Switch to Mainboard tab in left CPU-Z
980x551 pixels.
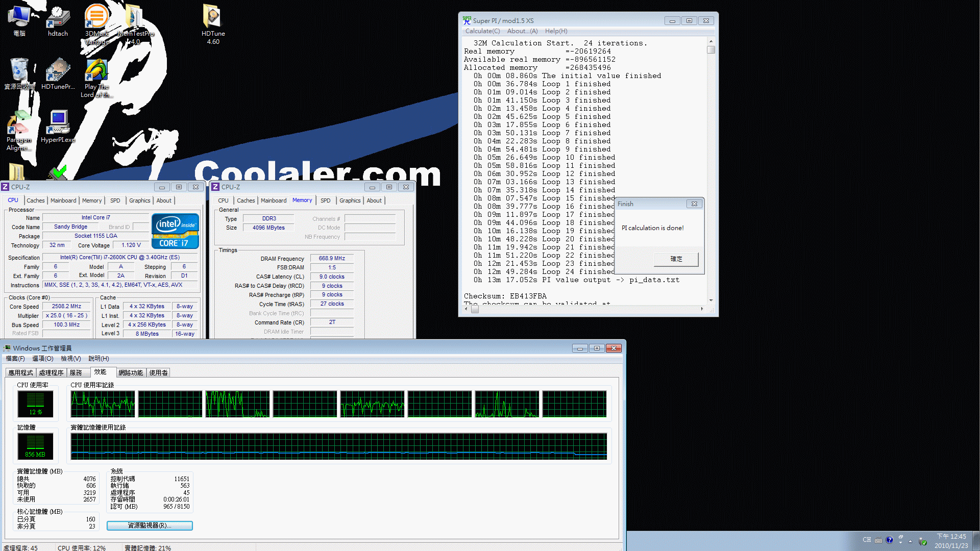click(63, 201)
